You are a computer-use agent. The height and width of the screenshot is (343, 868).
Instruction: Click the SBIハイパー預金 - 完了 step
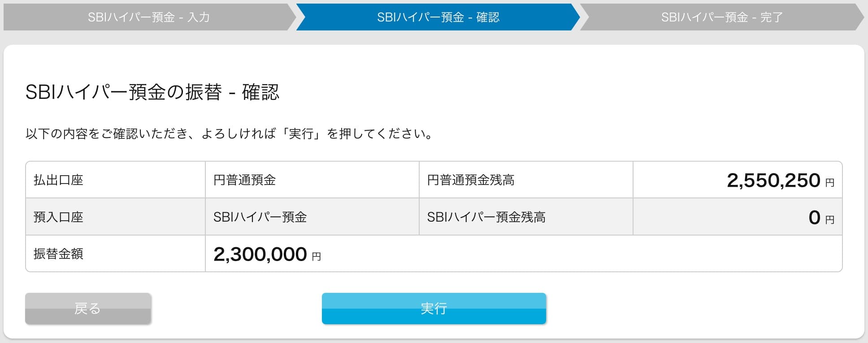pos(722,17)
